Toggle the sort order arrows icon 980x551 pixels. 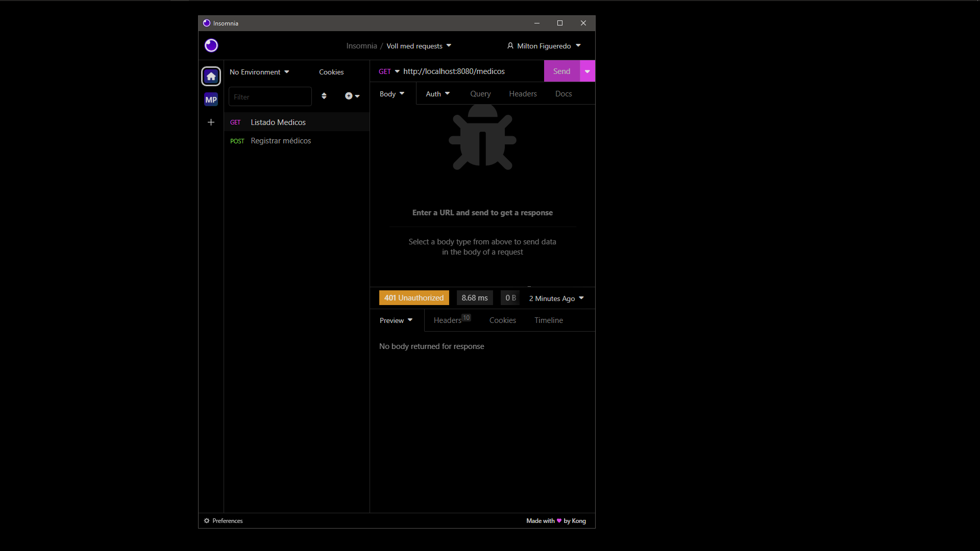[x=324, y=96]
